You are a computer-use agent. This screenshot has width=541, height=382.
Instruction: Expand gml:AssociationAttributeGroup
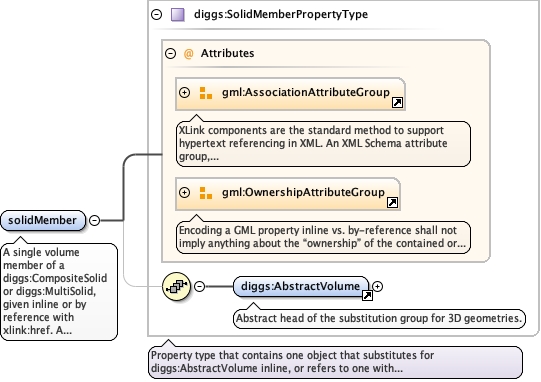tap(185, 92)
